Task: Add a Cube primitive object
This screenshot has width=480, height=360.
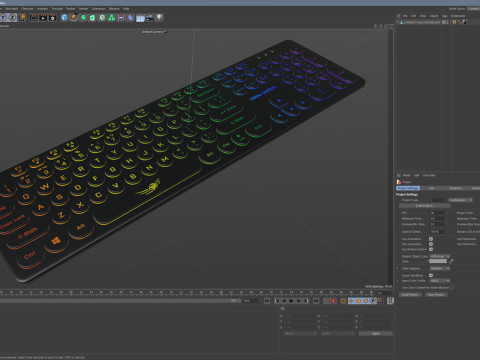Action: click(x=64, y=17)
